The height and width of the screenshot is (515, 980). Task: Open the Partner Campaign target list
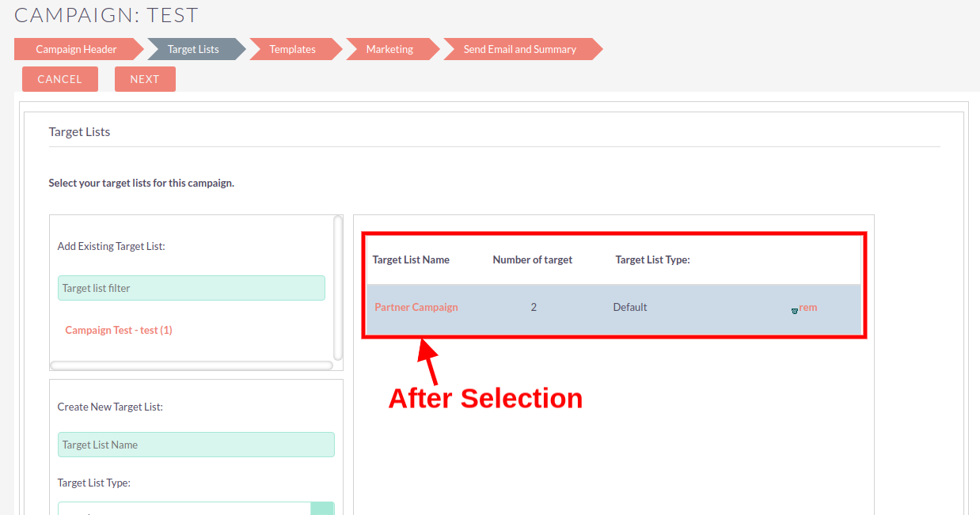[x=416, y=307]
